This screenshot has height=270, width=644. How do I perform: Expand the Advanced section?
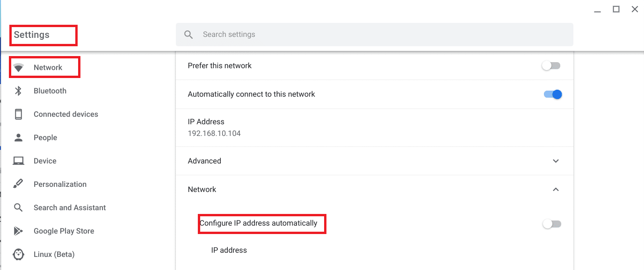tap(556, 161)
